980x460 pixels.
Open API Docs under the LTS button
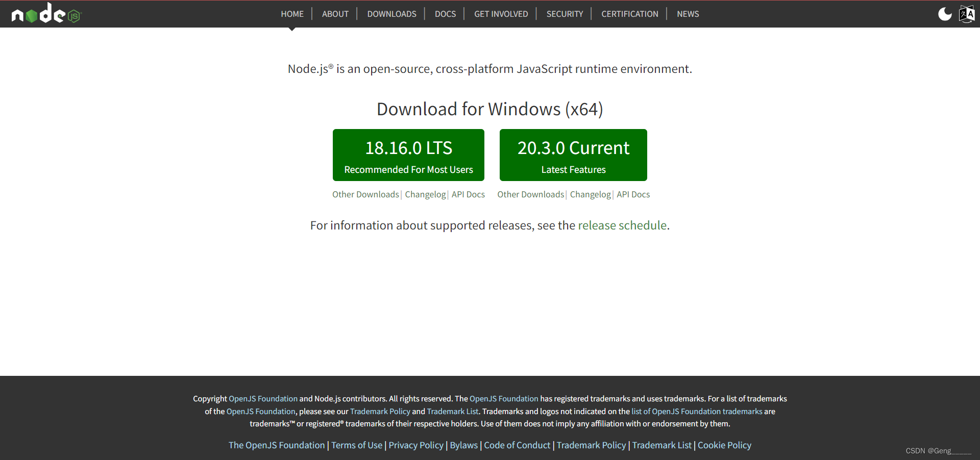468,194
